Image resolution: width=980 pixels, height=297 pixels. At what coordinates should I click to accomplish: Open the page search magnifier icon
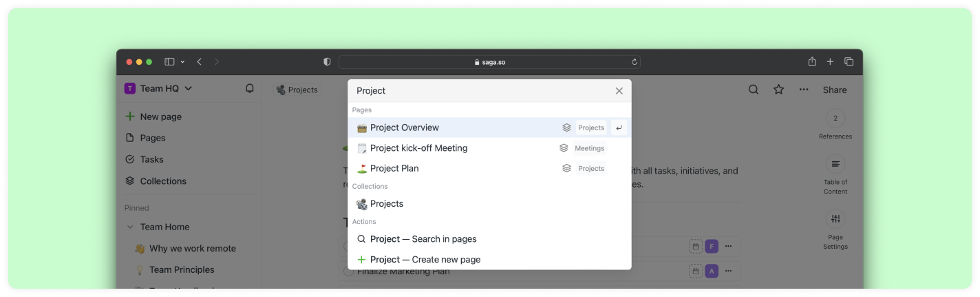point(754,90)
